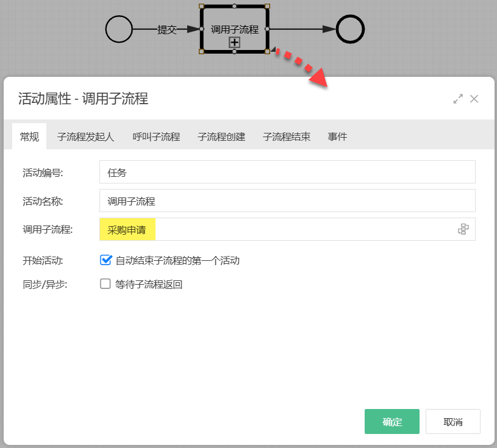Switch to the 呼叫子流程 tab
This screenshot has height=448, width=497.
coord(156,137)
